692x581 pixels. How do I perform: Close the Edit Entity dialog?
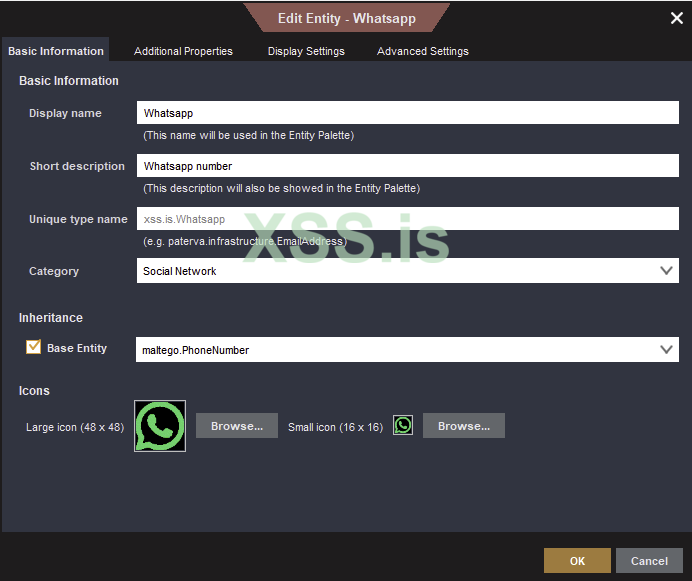click(677, 18)
